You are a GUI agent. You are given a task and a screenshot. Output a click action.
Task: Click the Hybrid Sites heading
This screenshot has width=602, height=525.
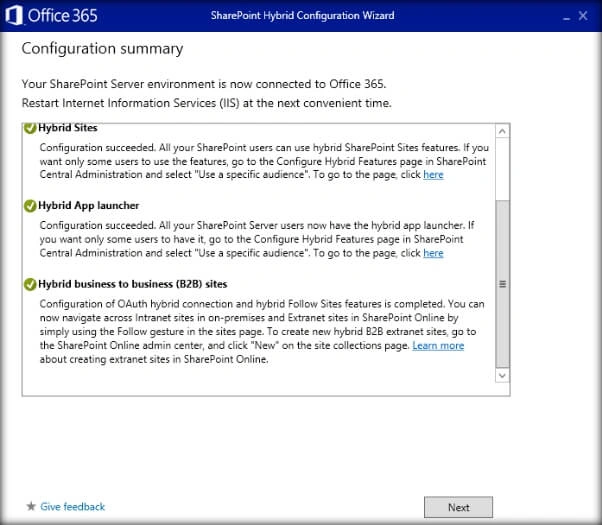68,128
